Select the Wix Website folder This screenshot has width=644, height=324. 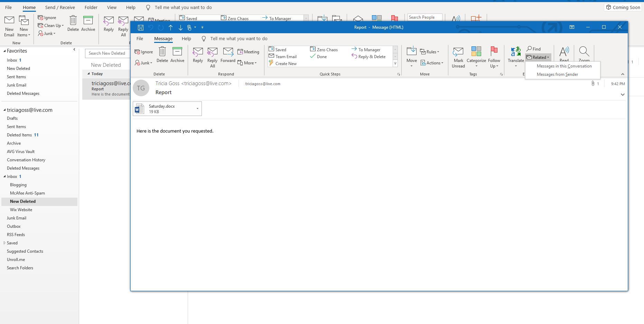pos(21,210)
